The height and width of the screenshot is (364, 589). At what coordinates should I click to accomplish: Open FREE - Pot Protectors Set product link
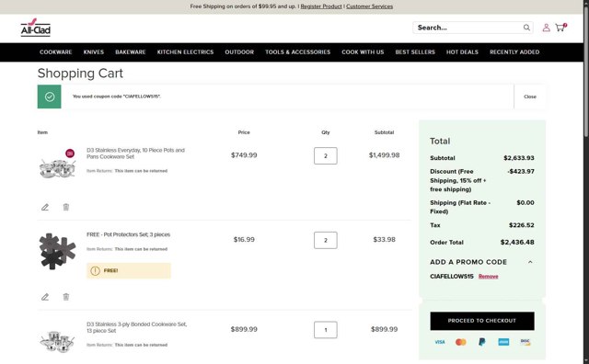click(x=128, y=234)
